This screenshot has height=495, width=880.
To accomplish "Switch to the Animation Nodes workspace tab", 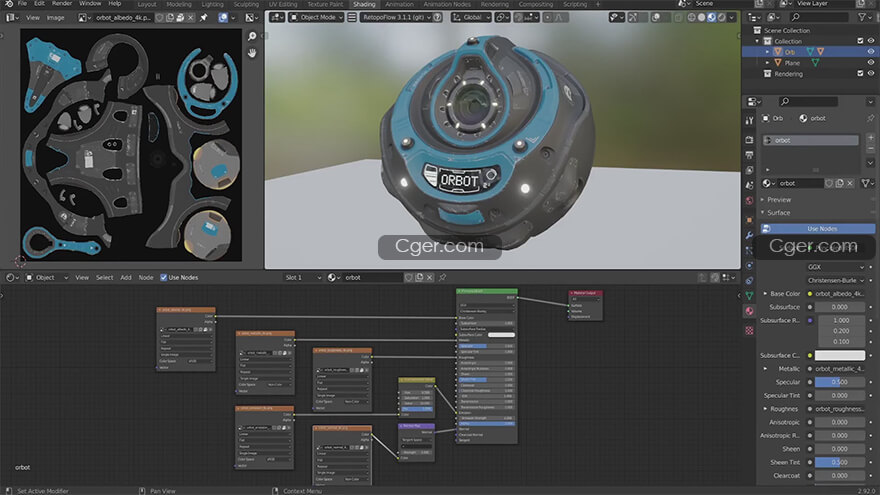I will point(447,4).
